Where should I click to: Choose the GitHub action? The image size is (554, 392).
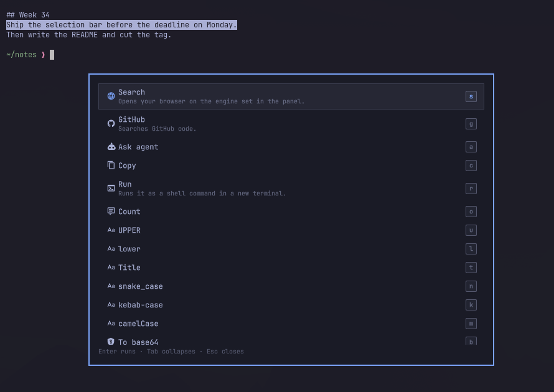pyautogui.click(x=291, y=124)
